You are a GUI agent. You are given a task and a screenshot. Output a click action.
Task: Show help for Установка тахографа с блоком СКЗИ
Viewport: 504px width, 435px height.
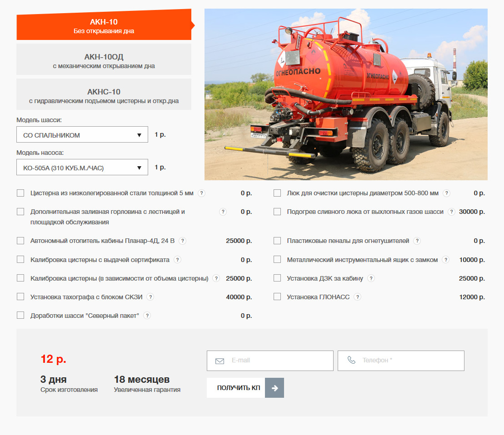pyautogui.click(x=150, y=297)
